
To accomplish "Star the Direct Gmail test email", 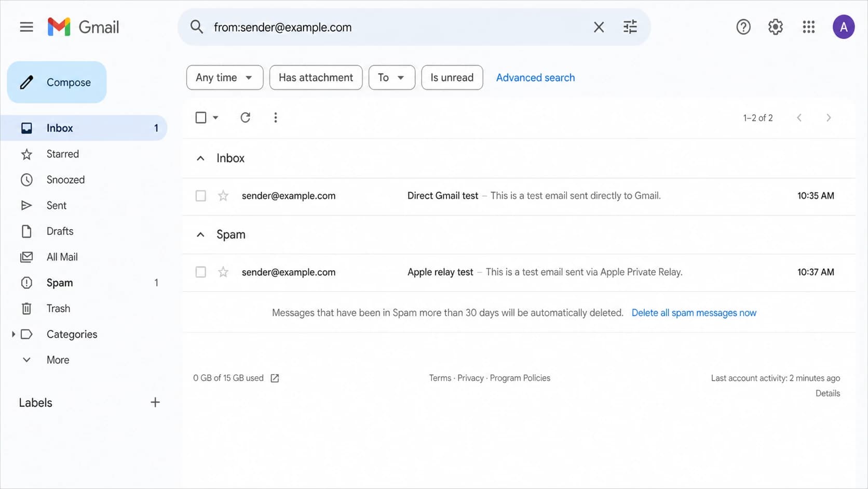I will (223, 196).
